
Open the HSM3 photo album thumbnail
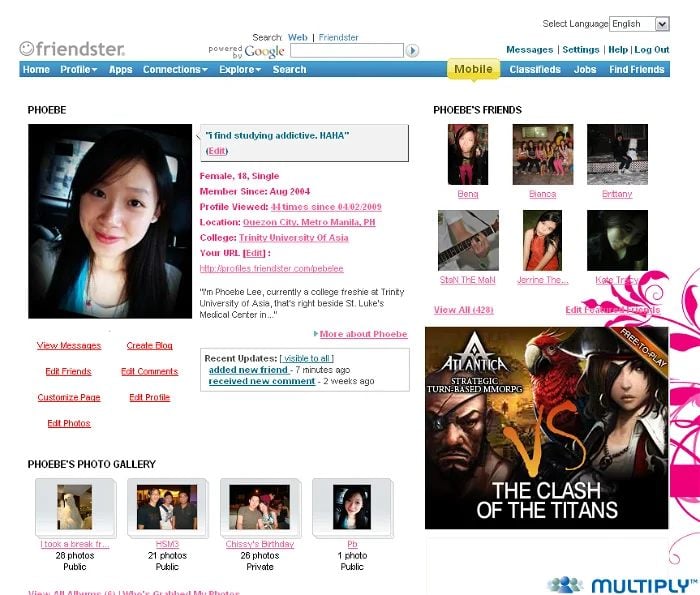tap(167, 507)
